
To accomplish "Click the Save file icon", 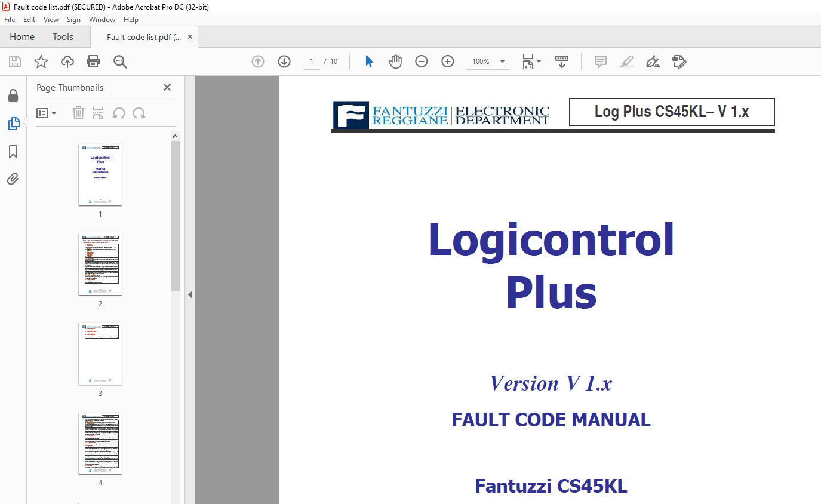I will click(x=15, y=62).
